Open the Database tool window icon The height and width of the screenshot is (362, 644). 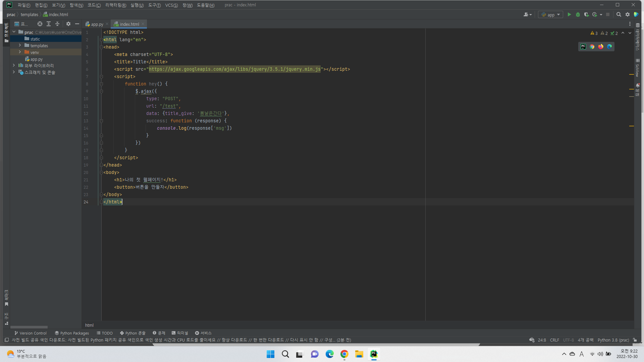[x=638, y=25]
